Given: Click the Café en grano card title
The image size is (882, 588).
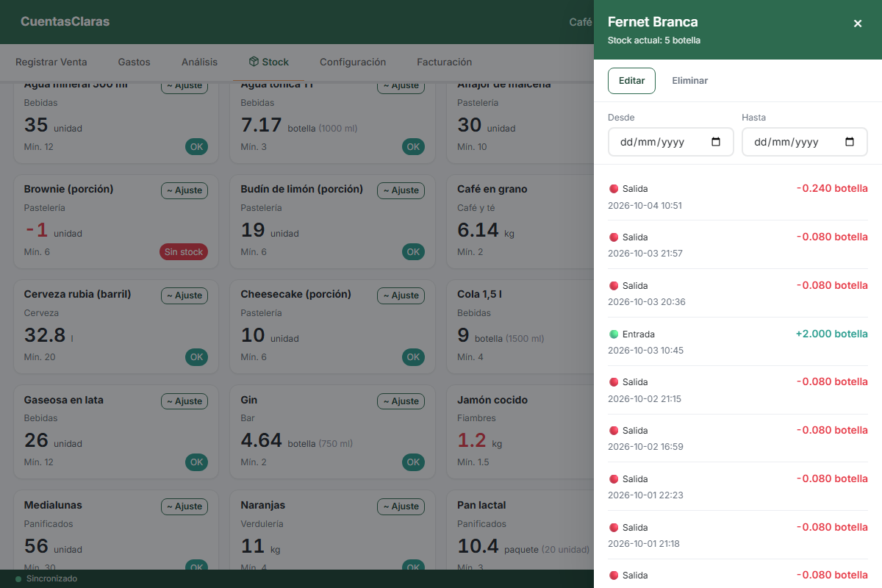Looking at the screenshot, I should [x=492, y=189].
